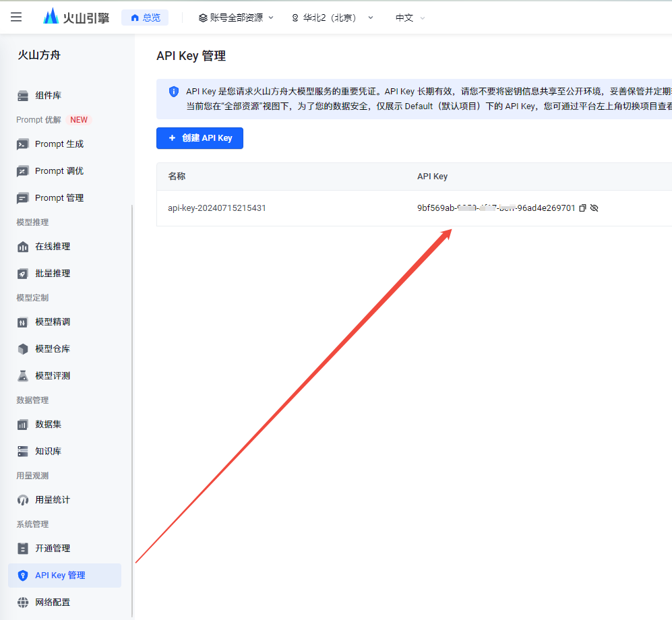This screenshot has height=620, width=672.
Task: Open 开通管理 in sidebar
Action: point(53,548)
